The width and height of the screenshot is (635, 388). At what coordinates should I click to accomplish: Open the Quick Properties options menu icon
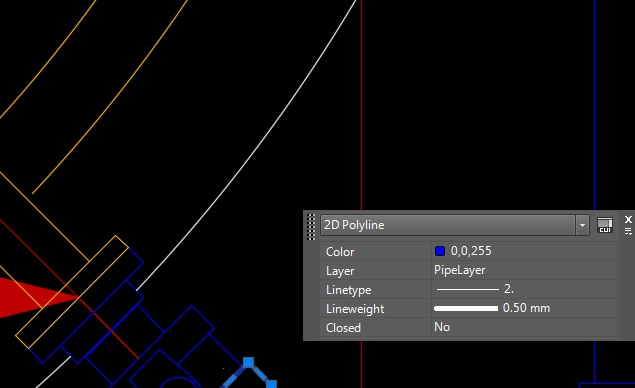(628, 232)
